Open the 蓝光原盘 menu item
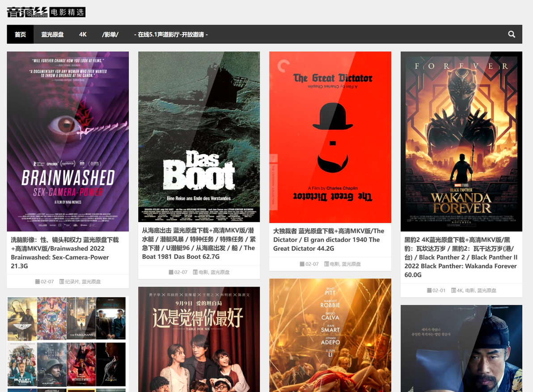533x392 pixels. (52, 34)
